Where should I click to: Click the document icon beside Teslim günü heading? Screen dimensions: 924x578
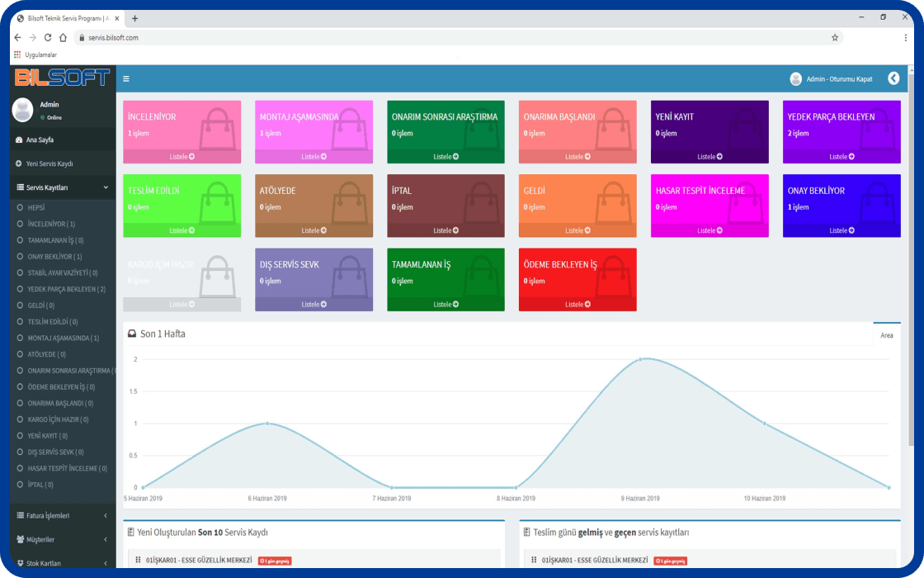[527, 532]
